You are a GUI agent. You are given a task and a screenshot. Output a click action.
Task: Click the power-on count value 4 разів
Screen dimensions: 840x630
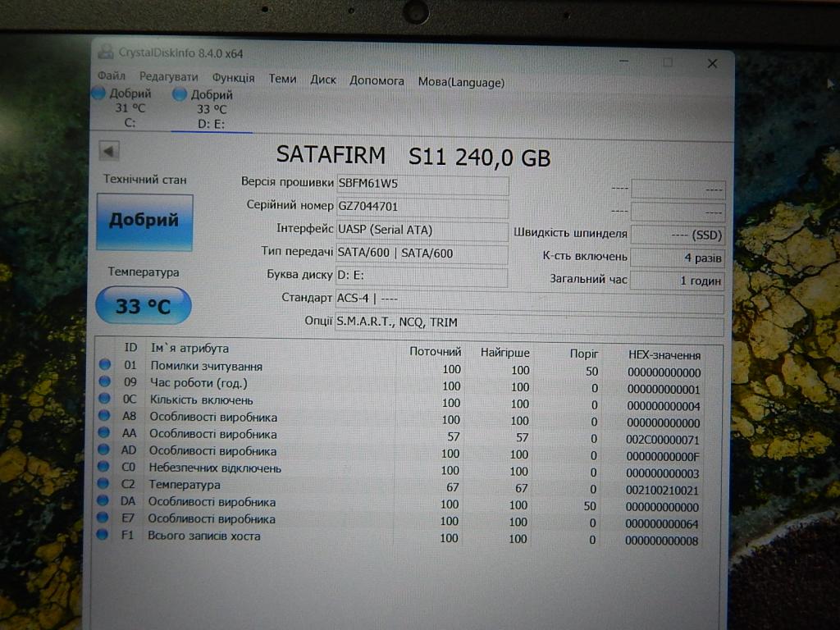678,258
